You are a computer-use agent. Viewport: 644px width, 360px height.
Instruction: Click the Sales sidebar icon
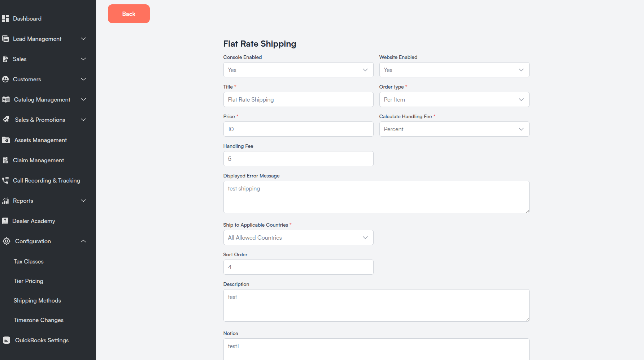pyautogui.click(x=5, y=59)
